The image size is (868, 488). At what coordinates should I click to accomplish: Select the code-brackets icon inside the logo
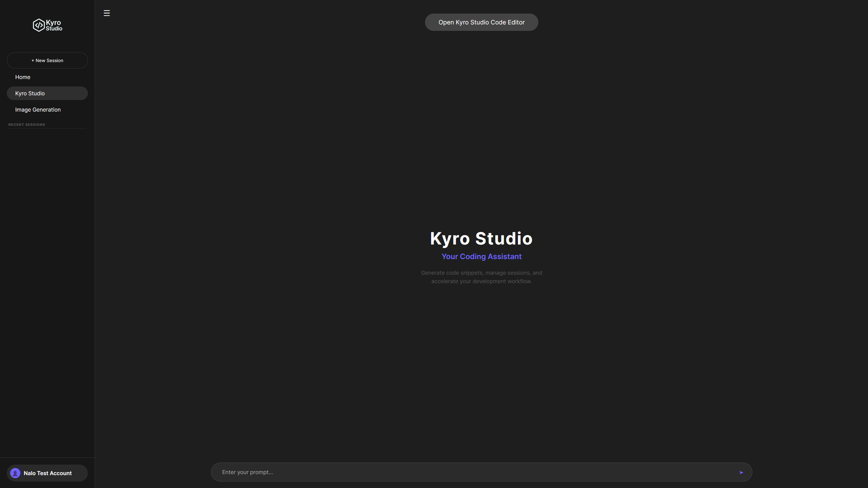coord(39,25)
